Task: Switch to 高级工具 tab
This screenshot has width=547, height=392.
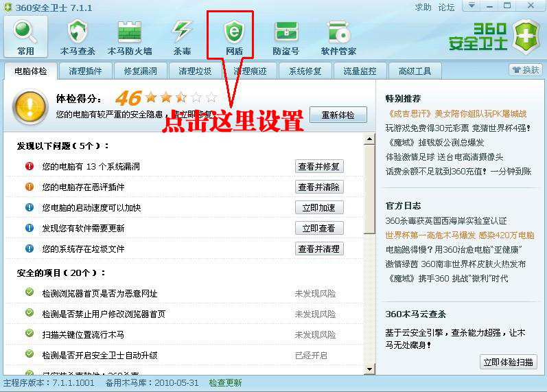Action: (x=415, y=71)
